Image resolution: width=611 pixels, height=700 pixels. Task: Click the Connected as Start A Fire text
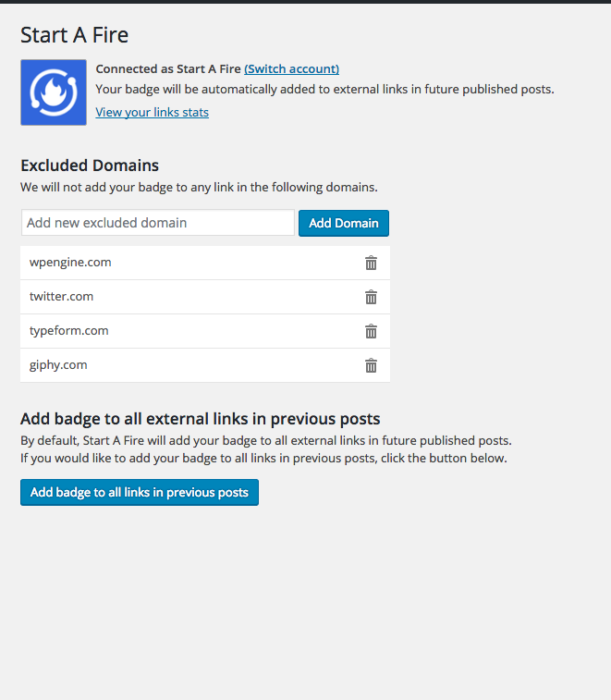(168, 68)
